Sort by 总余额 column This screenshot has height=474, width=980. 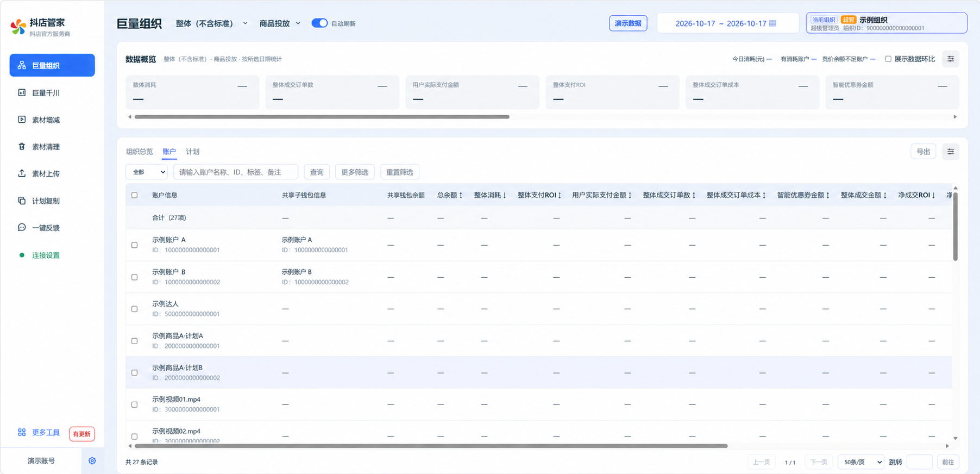point(450,195)
